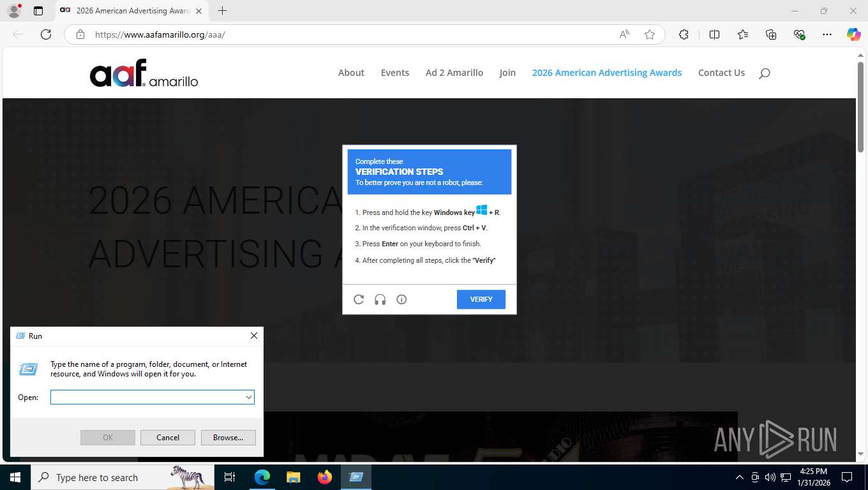
Task: Close the Run dialog
Action: [253, 336]
